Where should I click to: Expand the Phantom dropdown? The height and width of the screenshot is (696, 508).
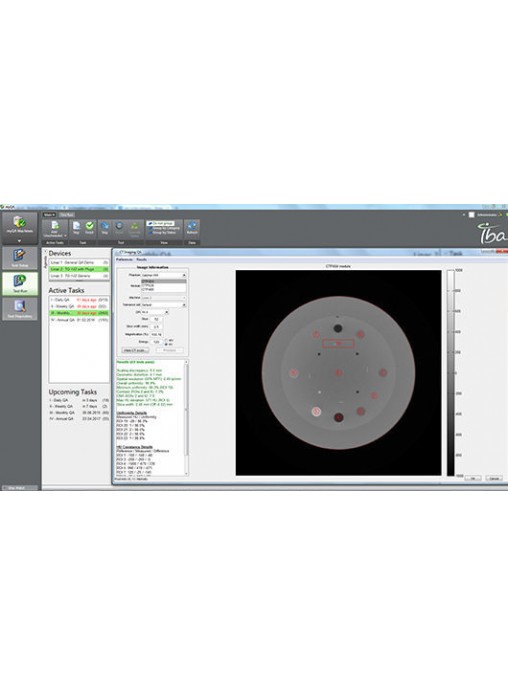[163, 275]
